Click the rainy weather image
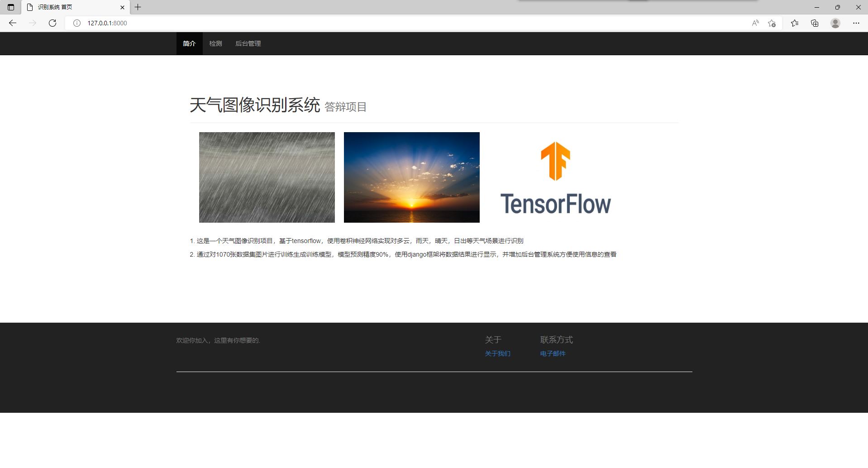Screen dimensions: 868x468 click(x=267, y=177)
